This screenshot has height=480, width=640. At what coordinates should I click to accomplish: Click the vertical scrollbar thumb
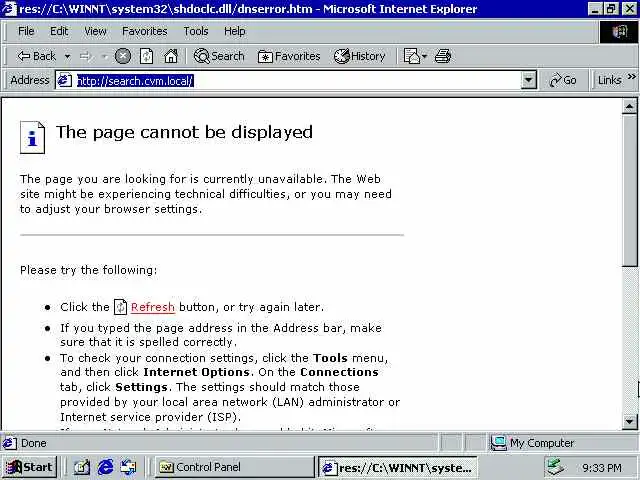click(629, 191)
